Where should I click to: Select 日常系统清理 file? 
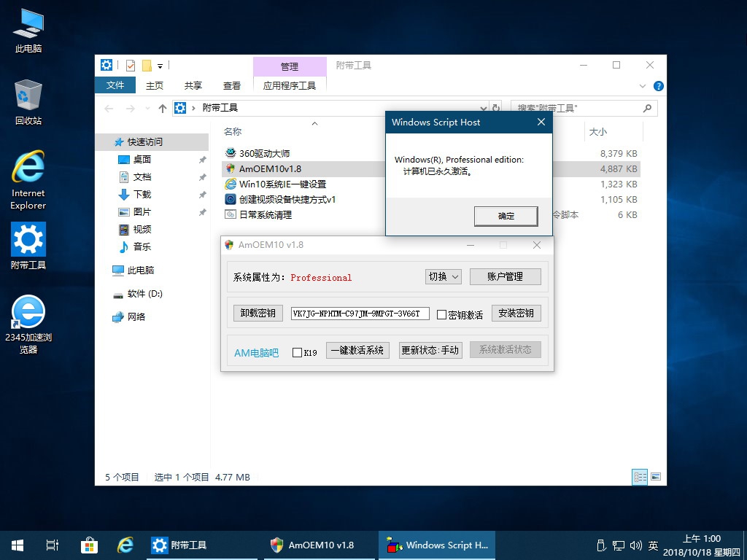click(x=266, y=215)
